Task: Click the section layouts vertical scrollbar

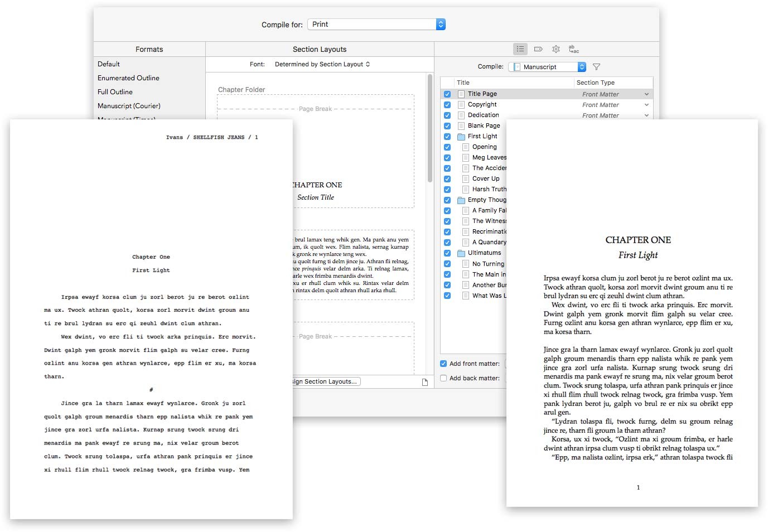Action: [430, 128]
